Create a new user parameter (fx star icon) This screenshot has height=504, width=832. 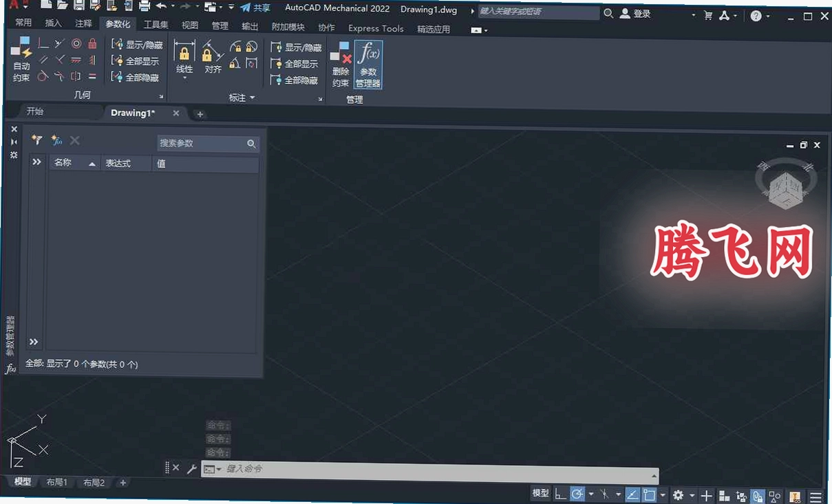(56, 140)
